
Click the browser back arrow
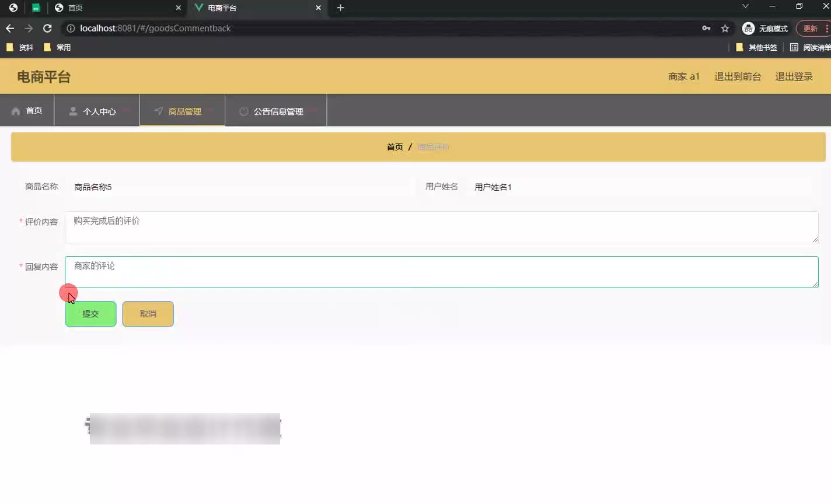[10, 28]
